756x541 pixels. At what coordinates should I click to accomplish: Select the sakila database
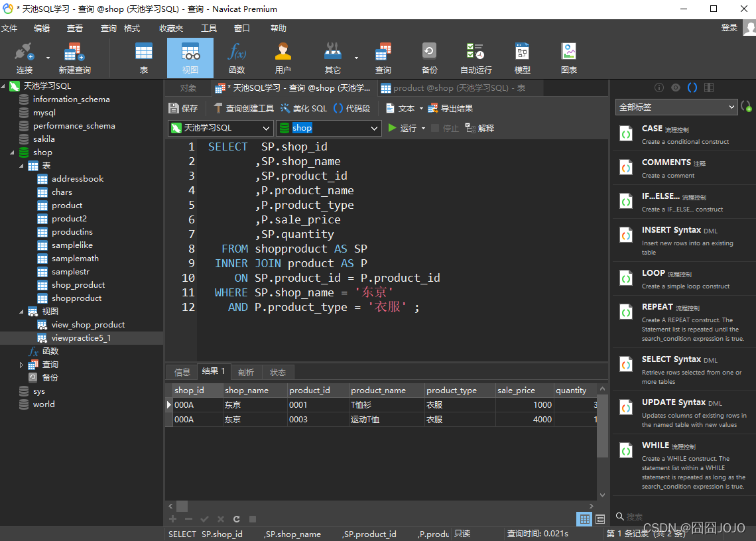(43, 139)
